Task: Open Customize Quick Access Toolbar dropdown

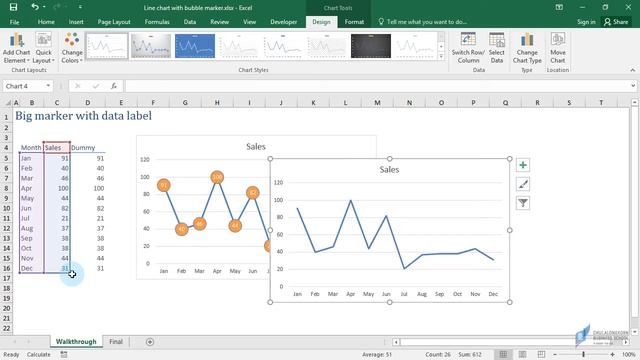Action: click(x=80, y=7)
